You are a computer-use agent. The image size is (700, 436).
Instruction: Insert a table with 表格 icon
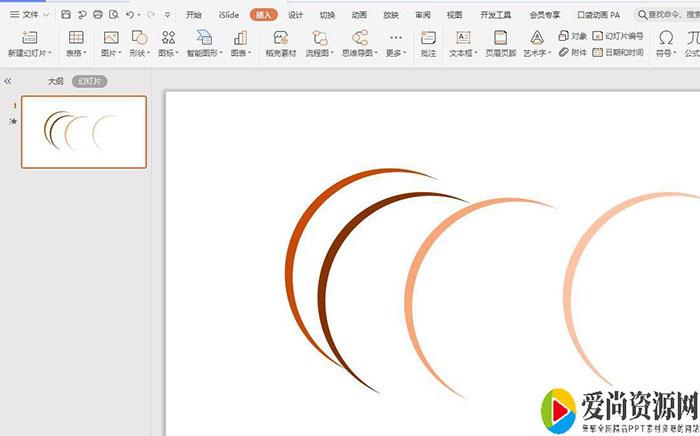76,38
